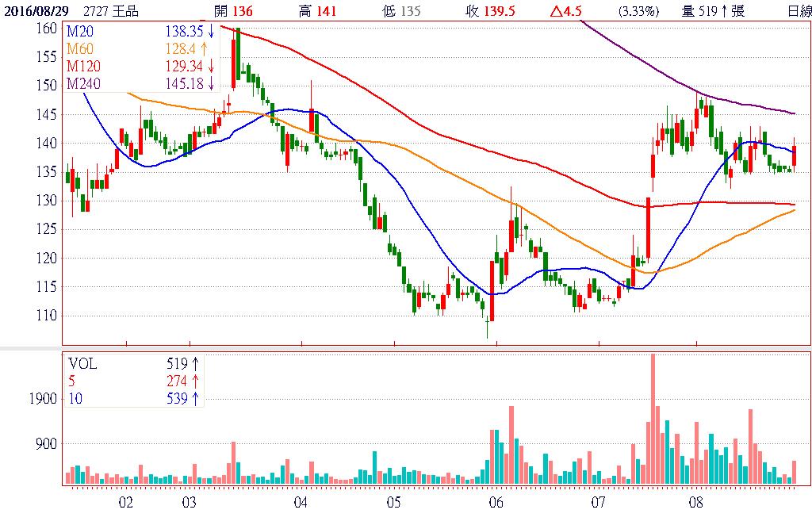Click the up arrow next to 5-day volume 274
Image resolution: width=812 pixels, height=525 pixels.
(x=193, y=381)
